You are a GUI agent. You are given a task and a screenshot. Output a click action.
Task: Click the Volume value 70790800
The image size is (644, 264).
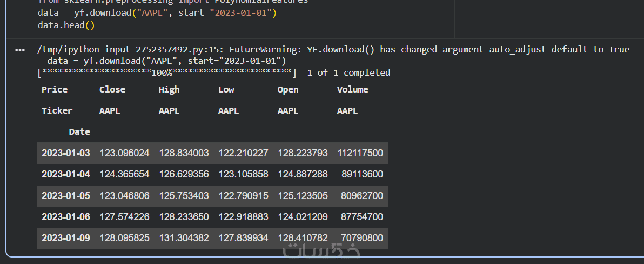tap(361, 238)
